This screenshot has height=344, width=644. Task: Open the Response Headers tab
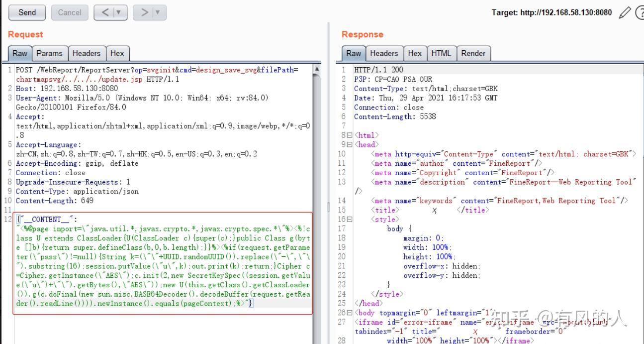[384, 53]
